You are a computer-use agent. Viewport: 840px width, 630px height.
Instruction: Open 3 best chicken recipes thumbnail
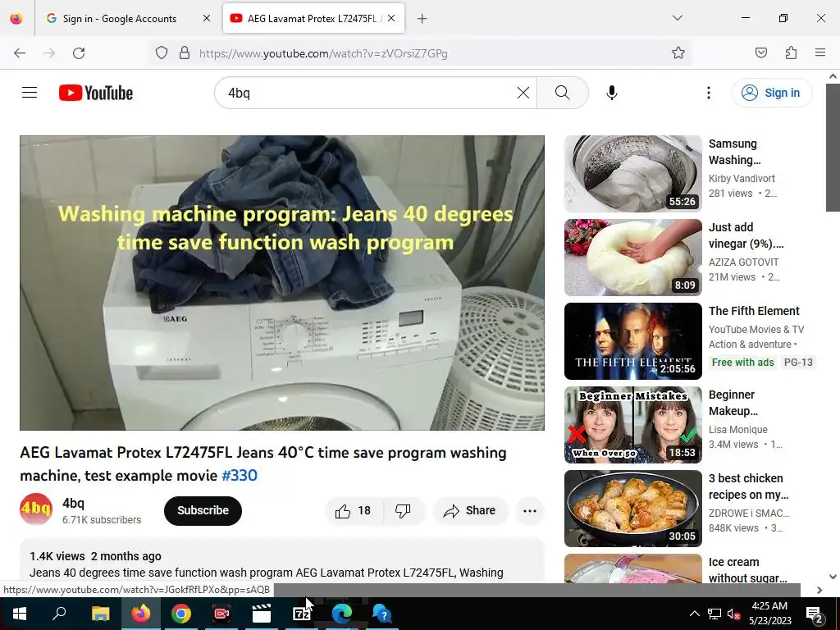click(x=633, y=509)
